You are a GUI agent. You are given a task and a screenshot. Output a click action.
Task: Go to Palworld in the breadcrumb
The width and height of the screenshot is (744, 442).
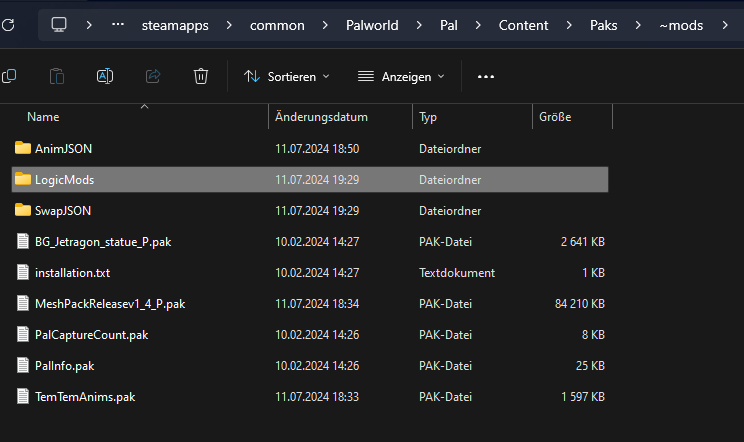[372, 25]
